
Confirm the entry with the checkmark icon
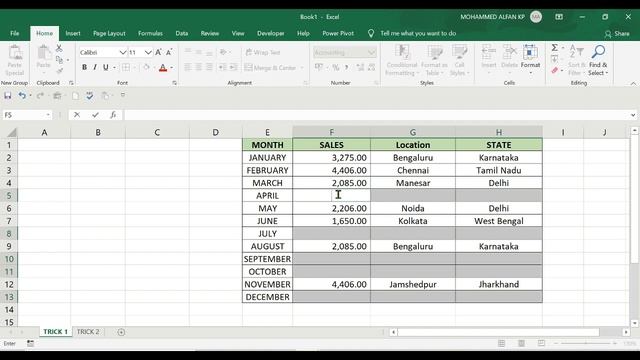click(95, 115)
